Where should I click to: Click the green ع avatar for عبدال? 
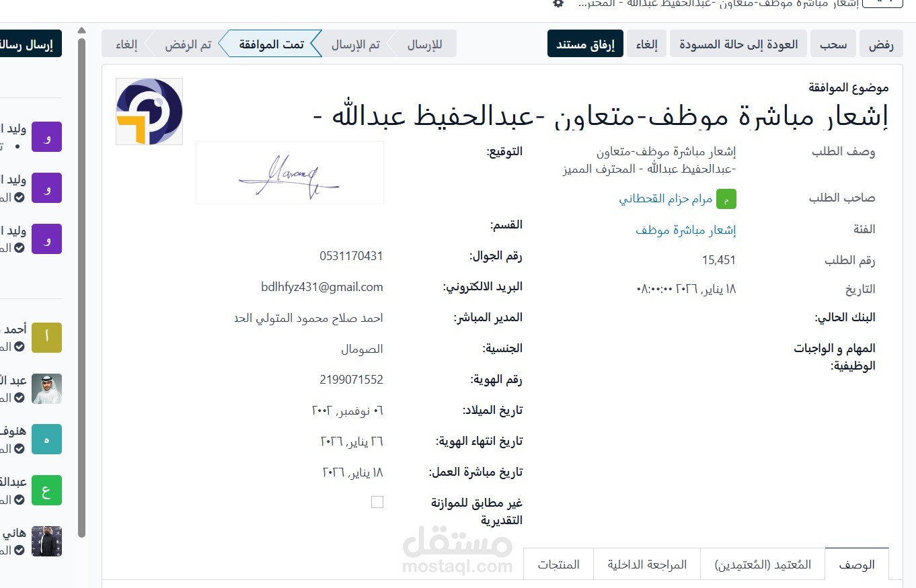[46, 491]
